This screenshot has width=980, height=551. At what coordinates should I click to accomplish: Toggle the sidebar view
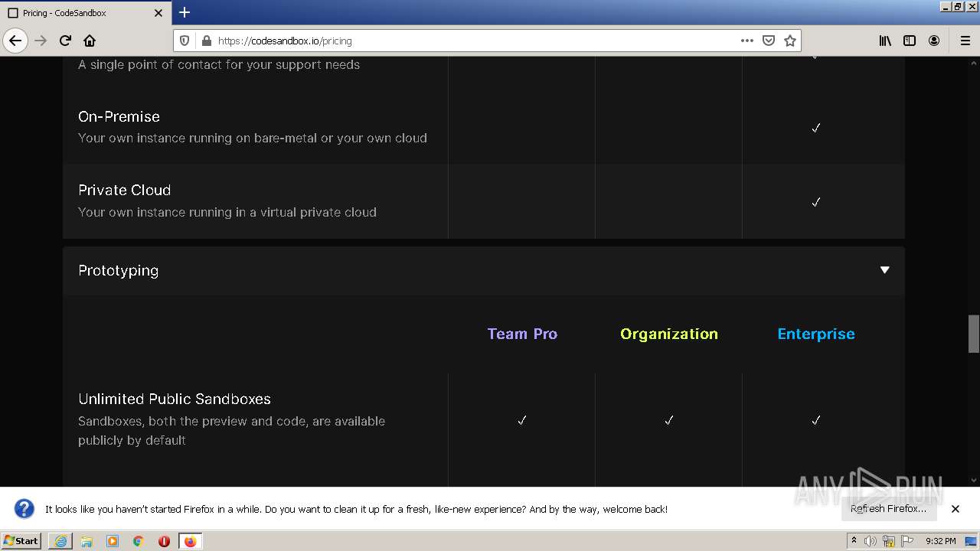pos(910,41)
